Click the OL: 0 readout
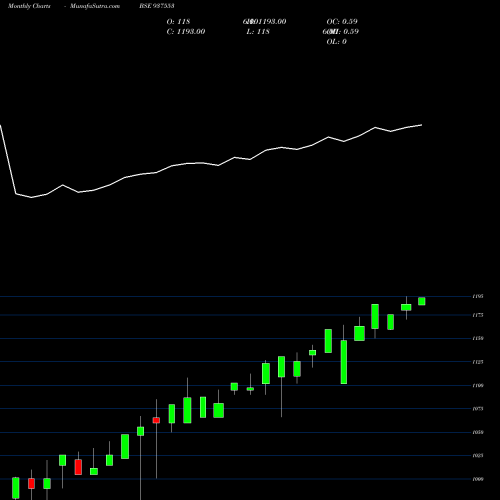 point(336,41)
